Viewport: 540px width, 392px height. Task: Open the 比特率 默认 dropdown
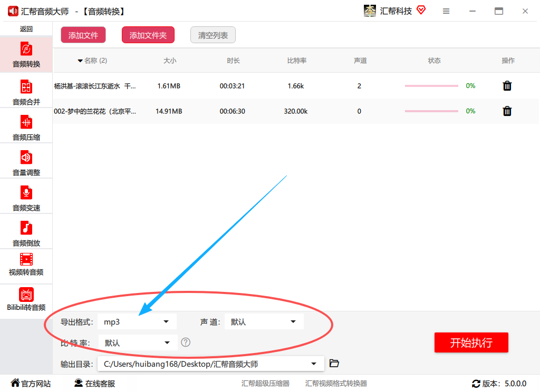(x=138, y=342)
